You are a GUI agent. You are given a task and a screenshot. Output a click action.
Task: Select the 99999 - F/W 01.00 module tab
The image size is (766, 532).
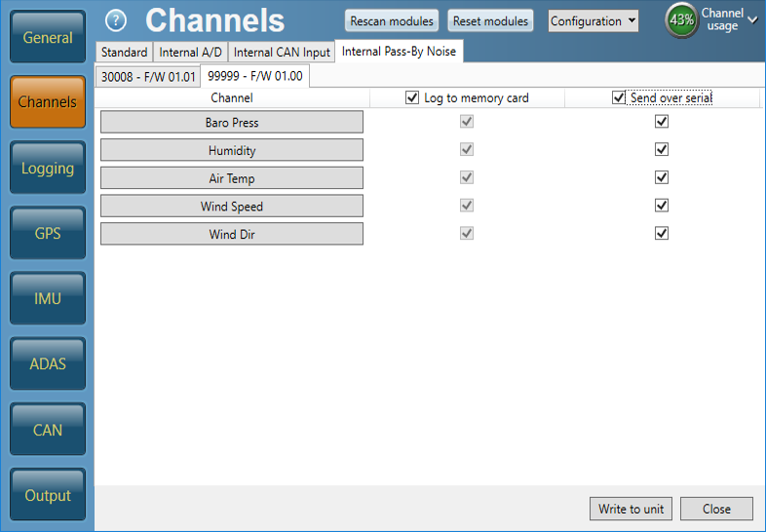click(255, 76)
